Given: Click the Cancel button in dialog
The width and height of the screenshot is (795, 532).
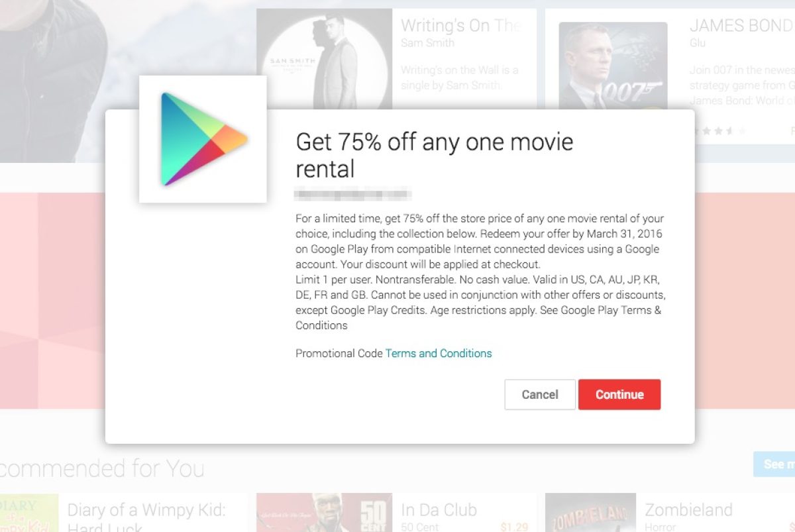Looking at the screenshot, I should [x=540, y=394].
